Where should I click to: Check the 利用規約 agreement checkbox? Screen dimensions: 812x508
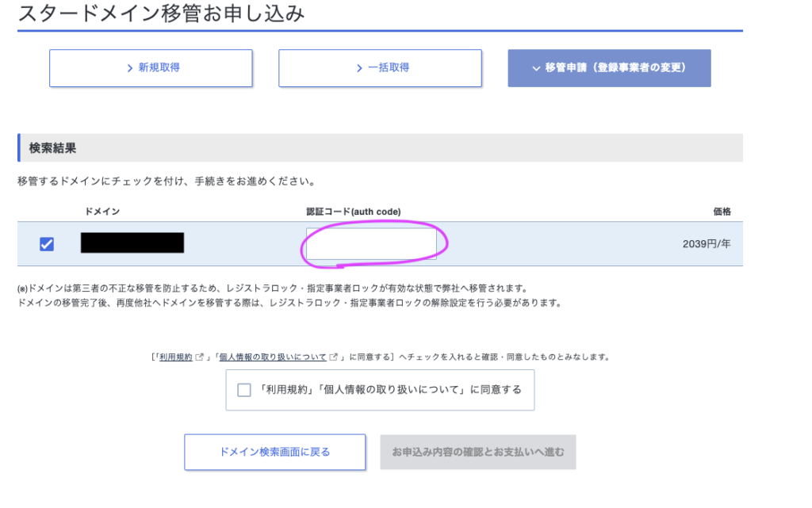click(x=244, y=390)
